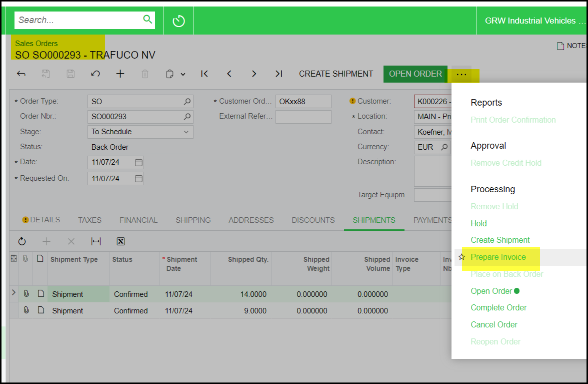Image resolution: width=588 pixels, height=384 pixels.
Task: Go to the last record
Action: pos(278,74)
